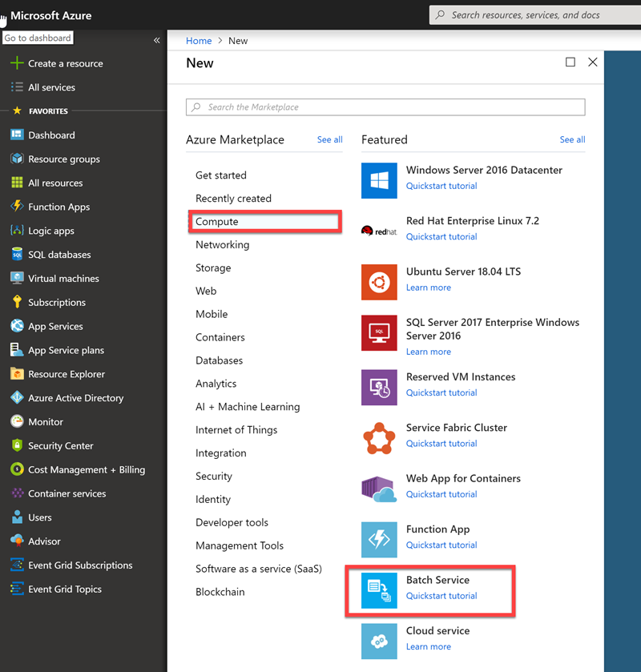Open the Blockchain marketplace category

[220, 592]
